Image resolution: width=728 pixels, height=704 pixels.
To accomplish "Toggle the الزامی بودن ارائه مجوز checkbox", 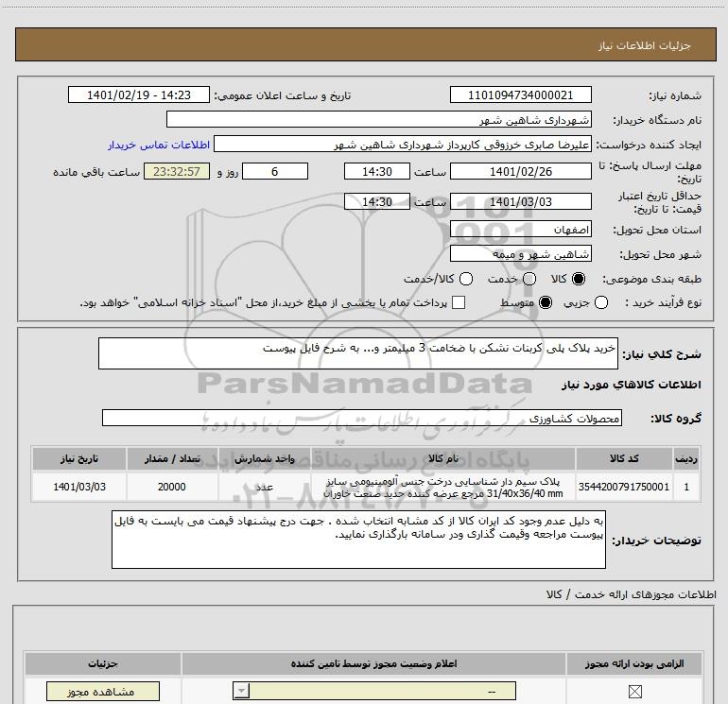I will 634,692.
